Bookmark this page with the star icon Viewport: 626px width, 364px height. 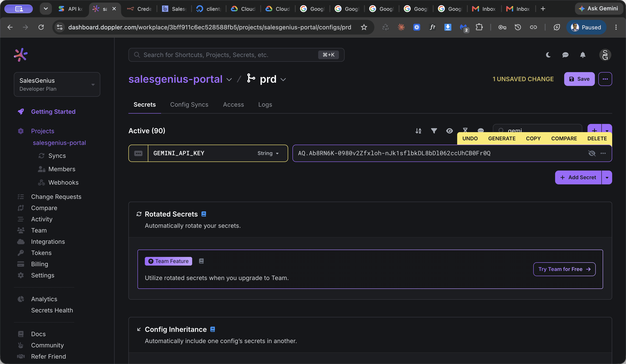tap(364, 27)
